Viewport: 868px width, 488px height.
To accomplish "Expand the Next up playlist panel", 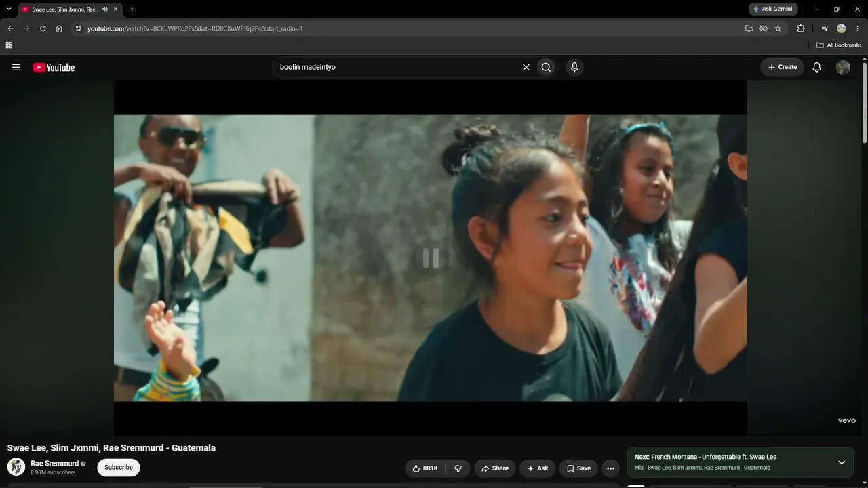I will [x=842, y=462].
